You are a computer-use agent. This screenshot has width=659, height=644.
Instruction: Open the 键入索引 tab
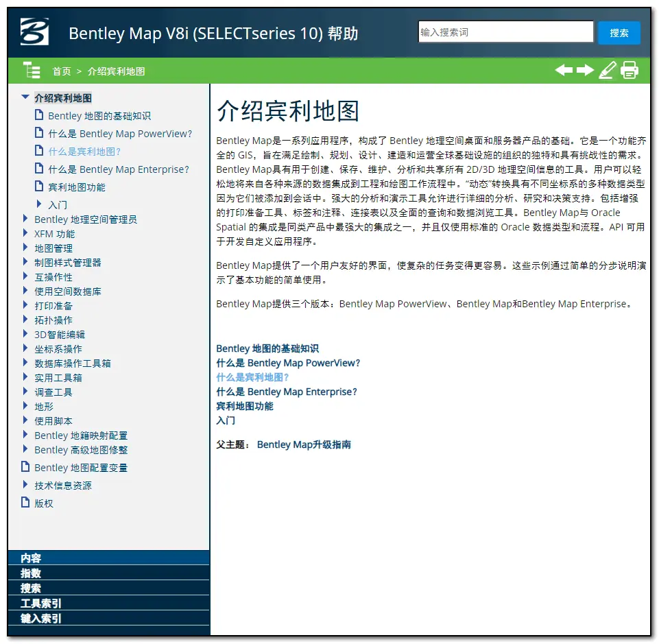[108, 619]
